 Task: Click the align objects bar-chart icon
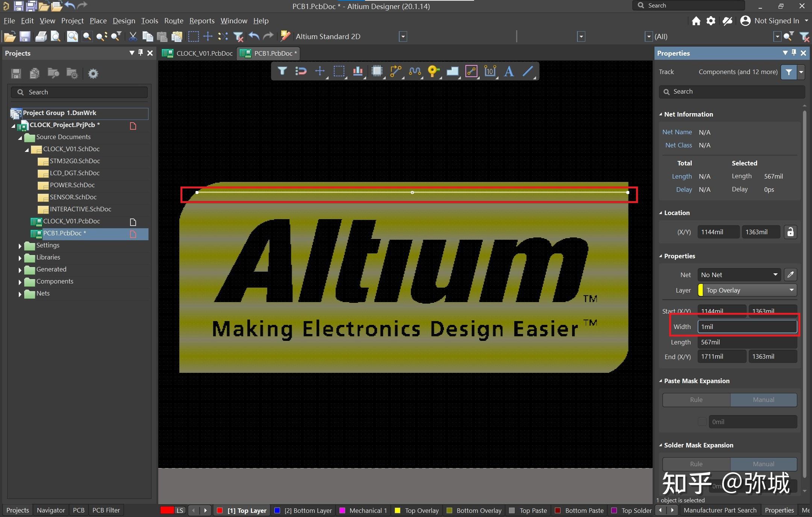pos(358,71)
